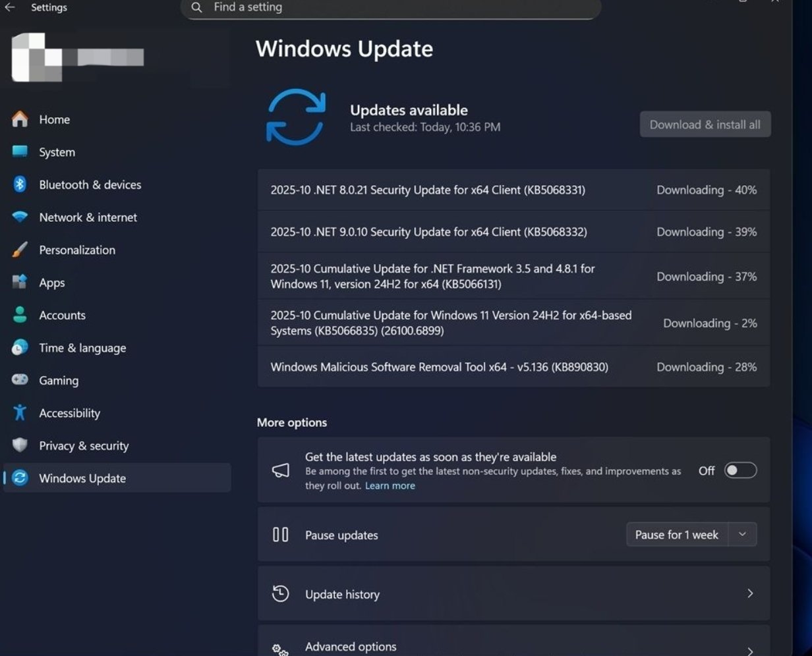Viewport: 812px width, 656px height.
Task: Click the Time & language globe icon
Action: click(x=20, y=347)
